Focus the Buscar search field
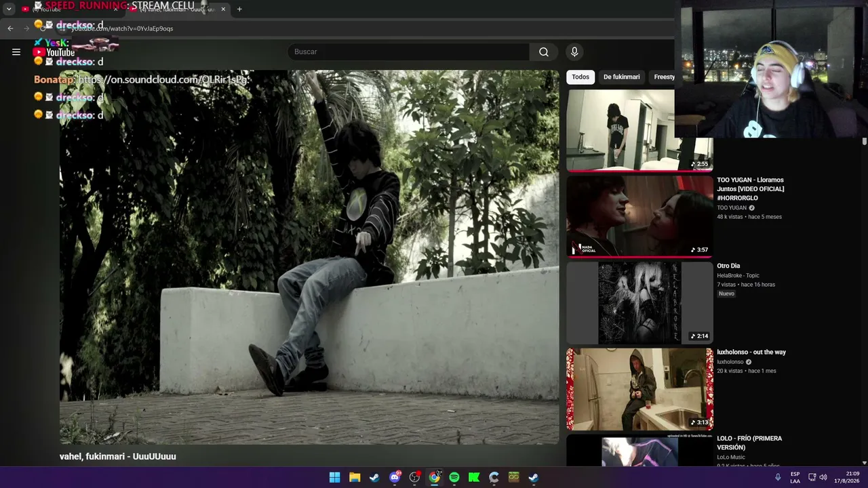The width and height of the screenshot is (868, 488). [x=408, y=52]
